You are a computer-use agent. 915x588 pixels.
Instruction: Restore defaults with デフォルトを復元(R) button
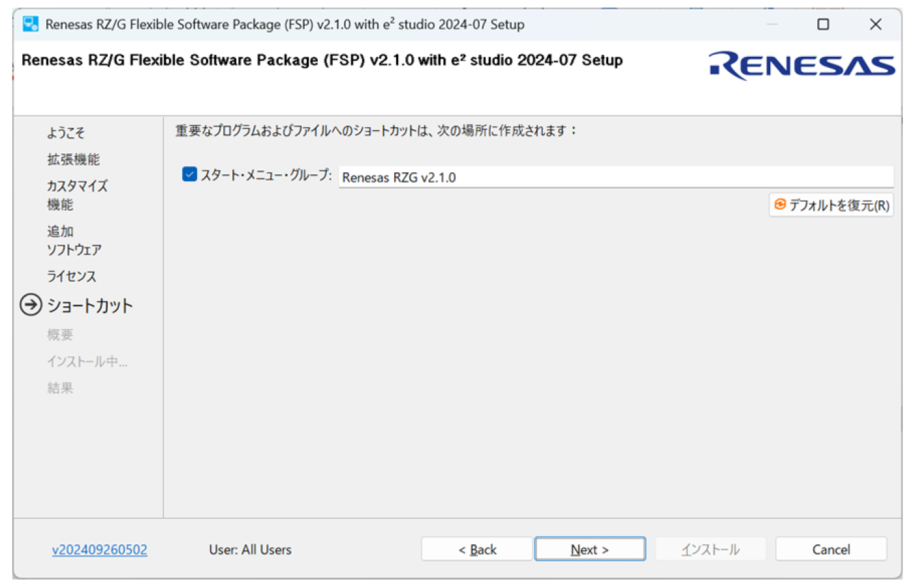831,205
